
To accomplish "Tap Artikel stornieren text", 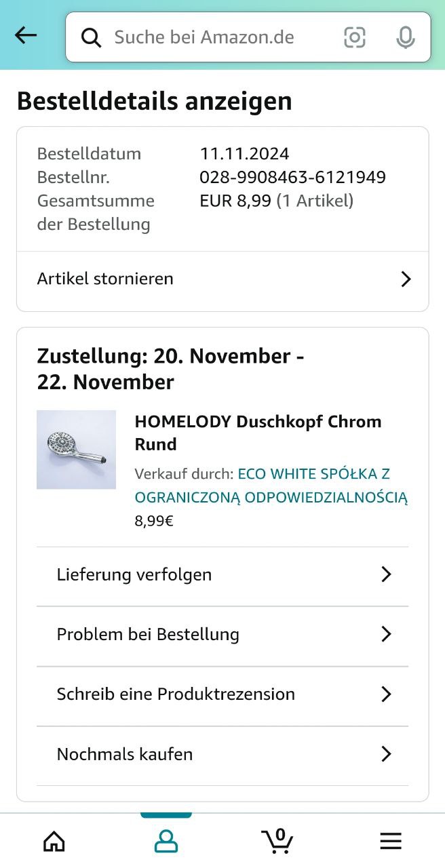I will tap(105, 279).
